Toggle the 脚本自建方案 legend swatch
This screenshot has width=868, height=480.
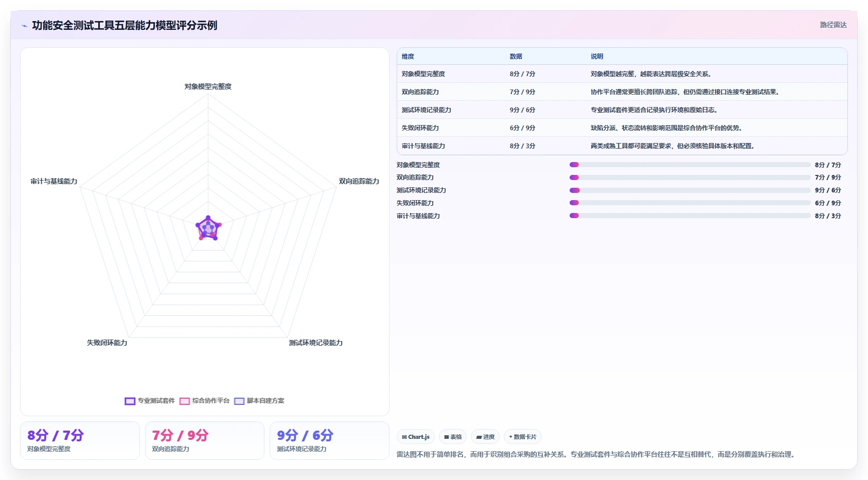(239, 401)
